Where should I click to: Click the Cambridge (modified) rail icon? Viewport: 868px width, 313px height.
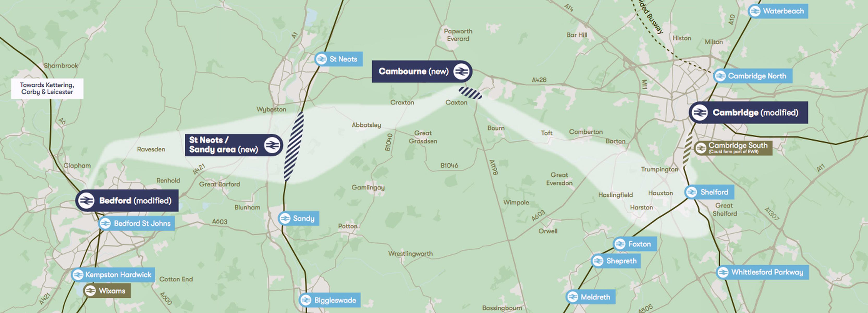[700, 113]
